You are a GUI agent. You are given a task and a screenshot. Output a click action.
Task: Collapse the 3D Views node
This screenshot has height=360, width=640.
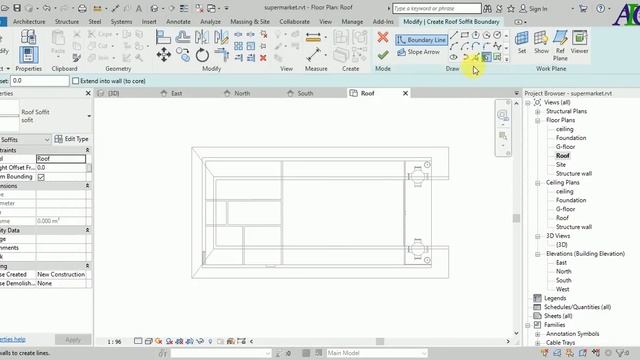coord(538,236)
